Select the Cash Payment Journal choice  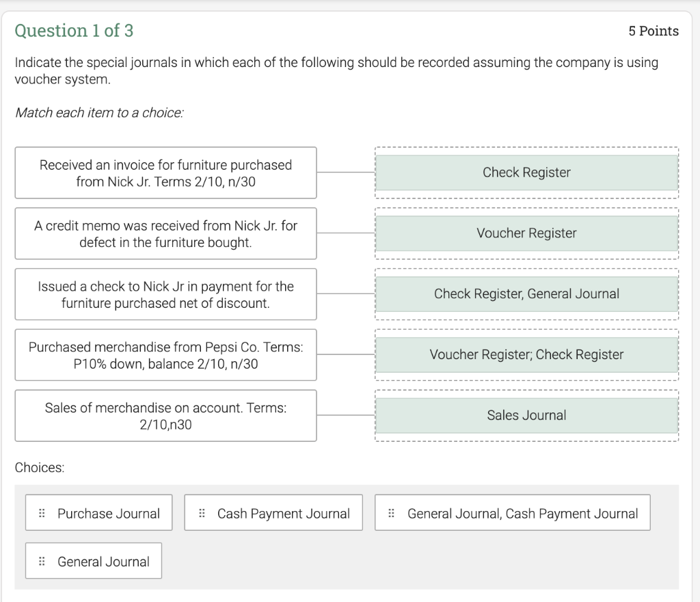point(273,512)
